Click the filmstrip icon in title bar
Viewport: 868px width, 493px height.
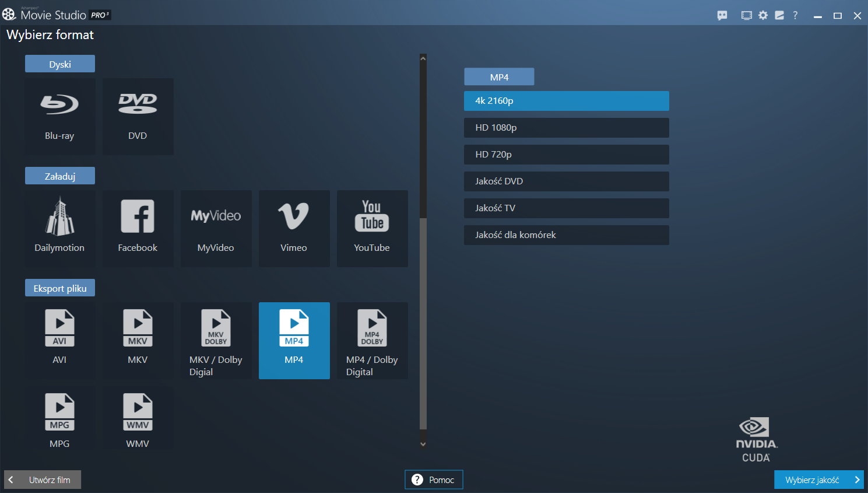746,16
